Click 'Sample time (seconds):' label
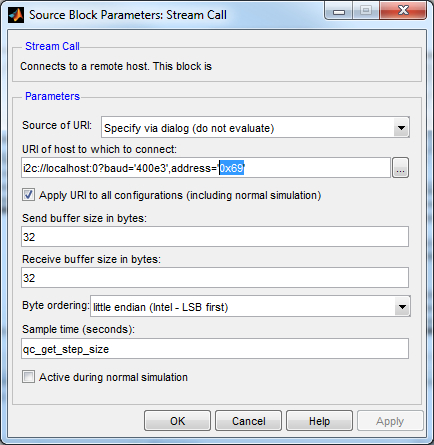This screenshot has width=434, height=445. click(78, 329)
